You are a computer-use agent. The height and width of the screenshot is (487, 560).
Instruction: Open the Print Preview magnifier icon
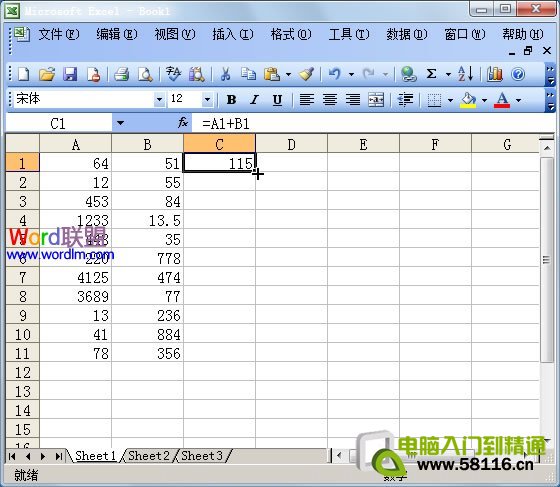tap(145, 74)
